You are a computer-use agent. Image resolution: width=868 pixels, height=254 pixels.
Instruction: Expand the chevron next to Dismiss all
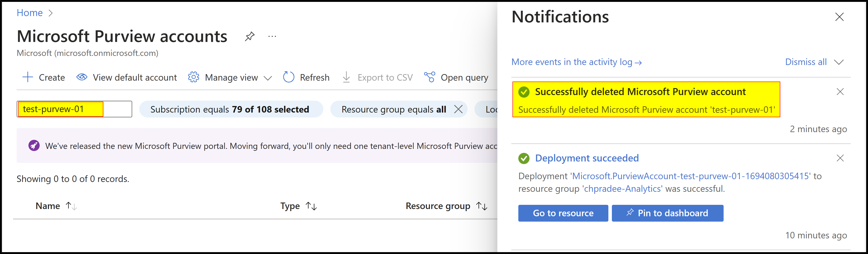pos(839,62)
